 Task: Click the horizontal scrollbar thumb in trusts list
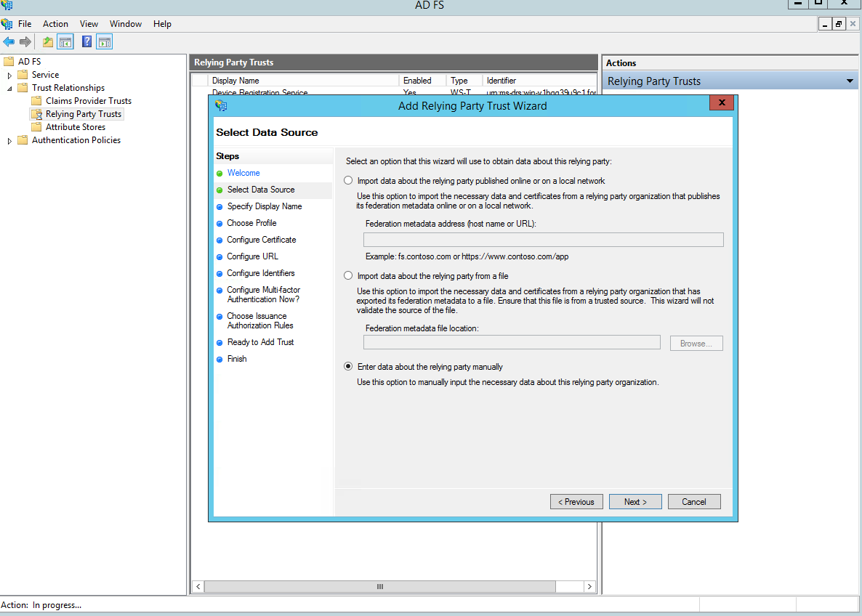(x=379, y=586)
